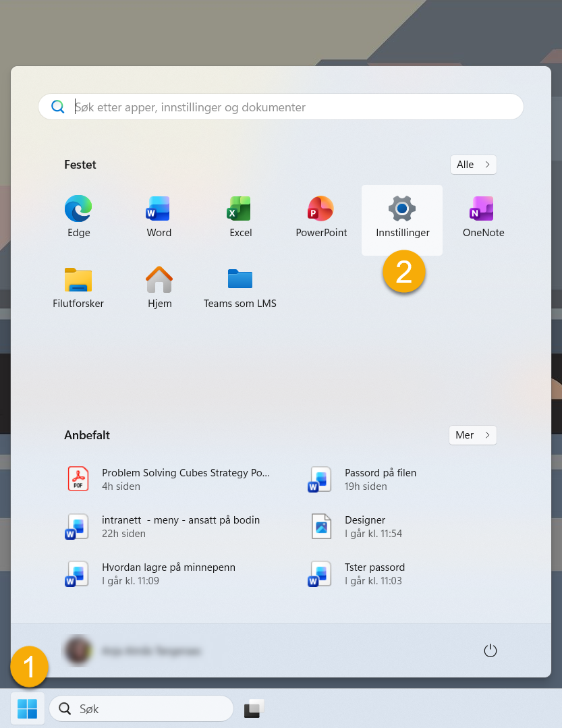Viewport: 562px width, 728px height.
Task: Launch Word from pinned apps
Action: [x=159, y=216]
